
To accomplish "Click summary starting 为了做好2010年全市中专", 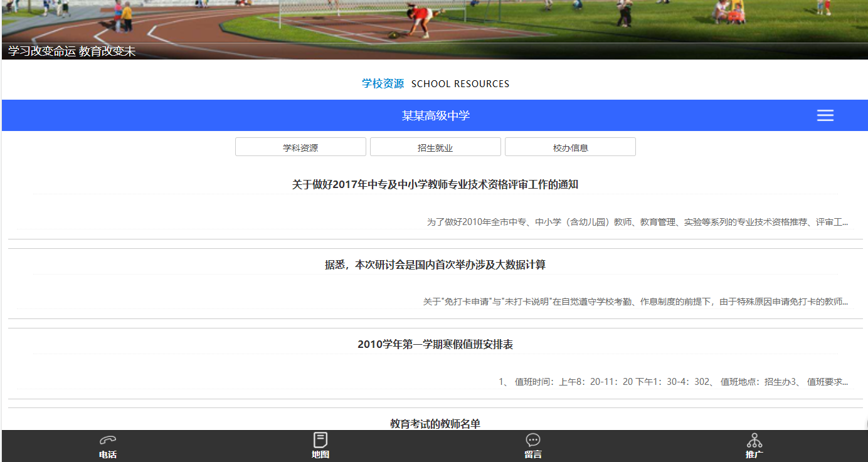I will [x=637, y=222].
